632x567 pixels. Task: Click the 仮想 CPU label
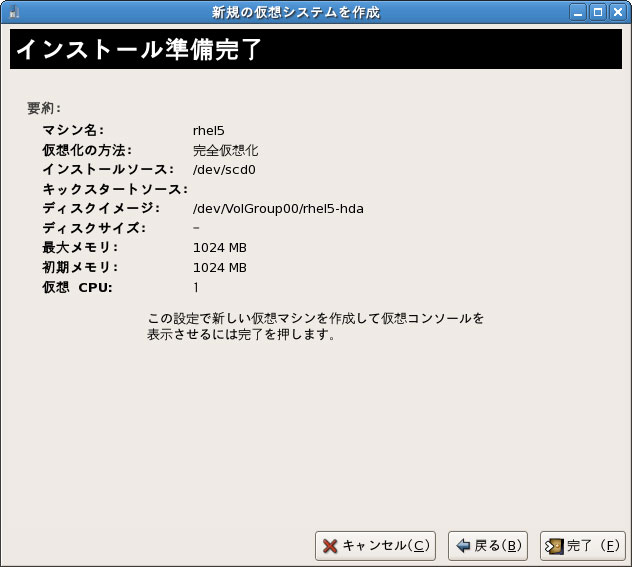point(77,287)
